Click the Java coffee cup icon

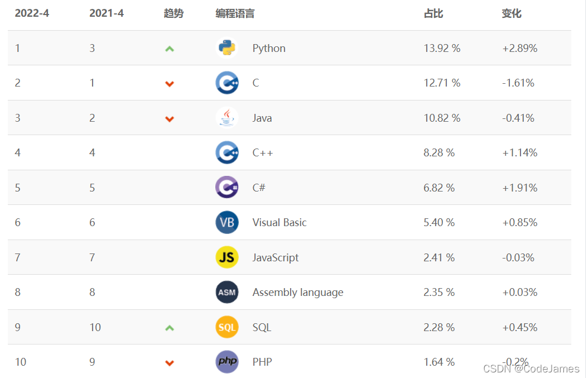[x=227, y=118]
